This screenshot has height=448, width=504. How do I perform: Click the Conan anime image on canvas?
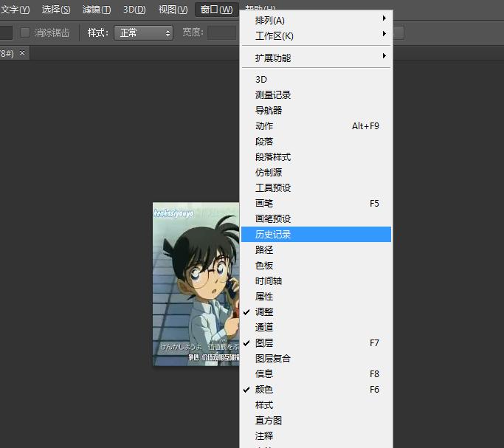point(196,284)
